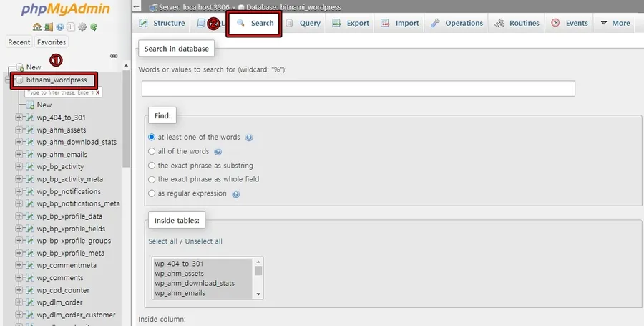The image size is (644, 326).
Task: Open the Routines tab
Action: 517,23
